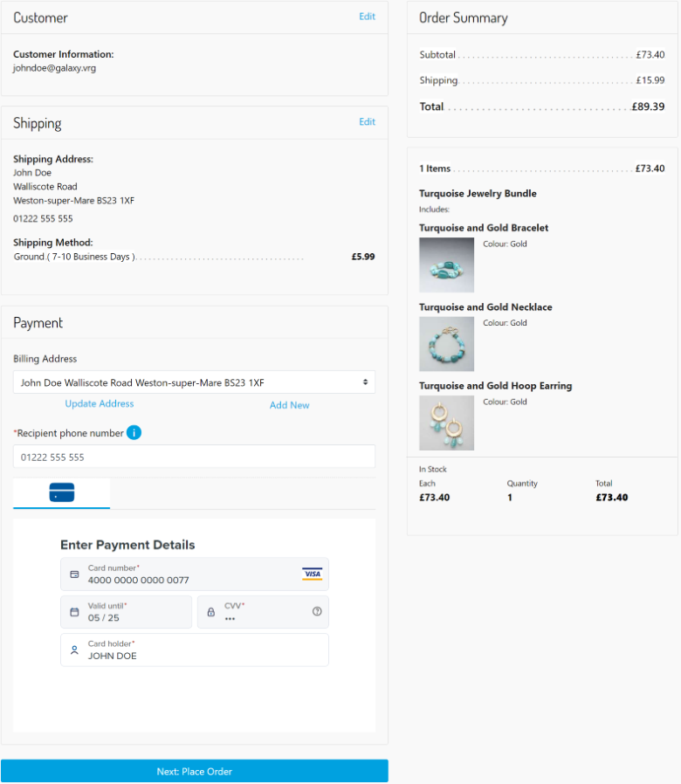Click Add New billing address

coord(289,405)
